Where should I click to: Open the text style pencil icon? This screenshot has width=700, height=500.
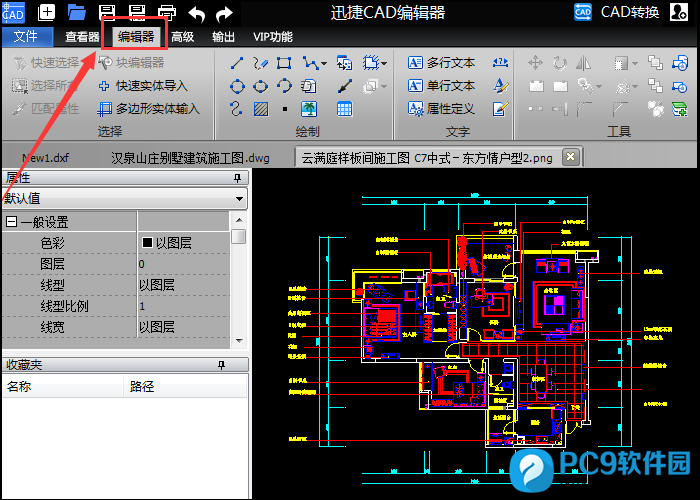500,86
